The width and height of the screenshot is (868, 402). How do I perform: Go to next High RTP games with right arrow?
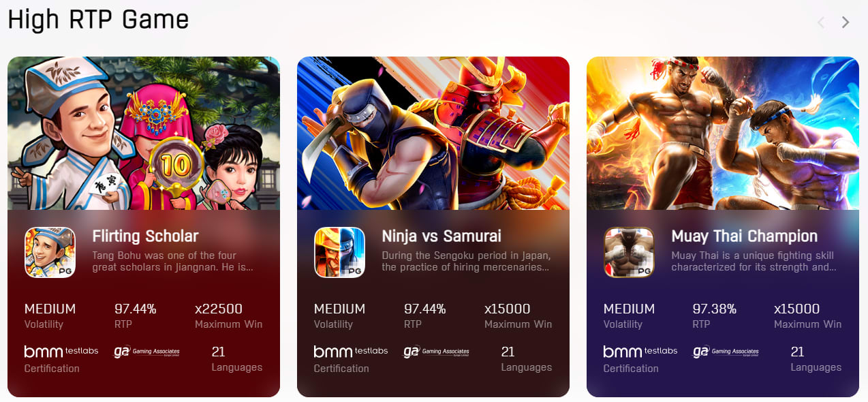[846, 22]
